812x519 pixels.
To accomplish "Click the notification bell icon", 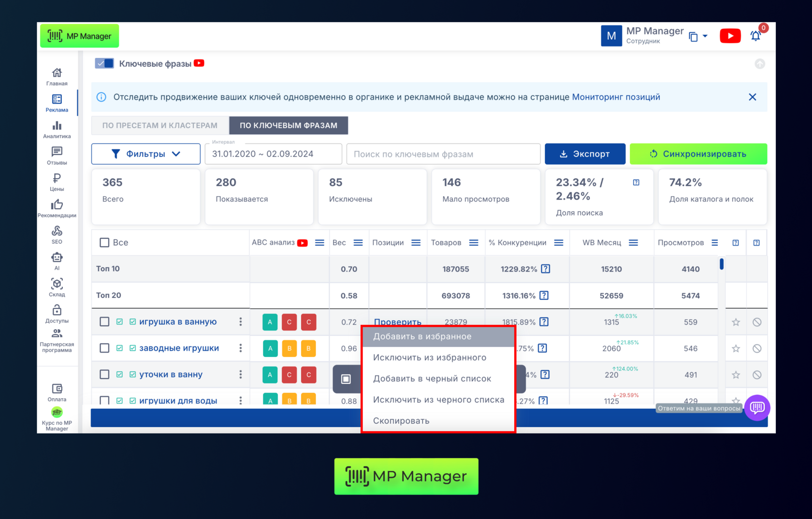I will click(x=755, y=36).
